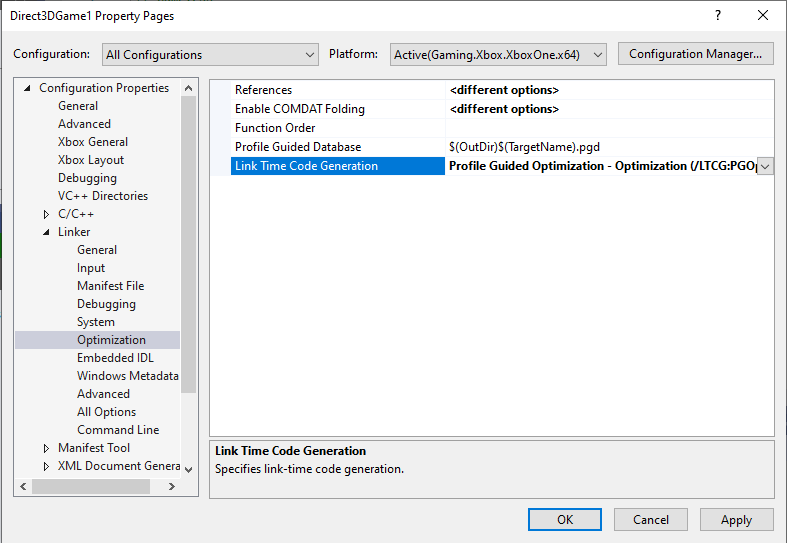Select the All Options page
This screenshot has height=543, width=787.
point(106,412)
